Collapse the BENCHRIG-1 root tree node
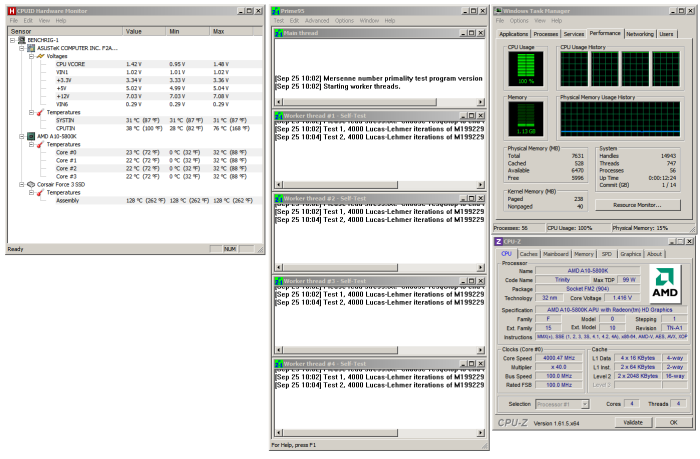 click(12, 39)
